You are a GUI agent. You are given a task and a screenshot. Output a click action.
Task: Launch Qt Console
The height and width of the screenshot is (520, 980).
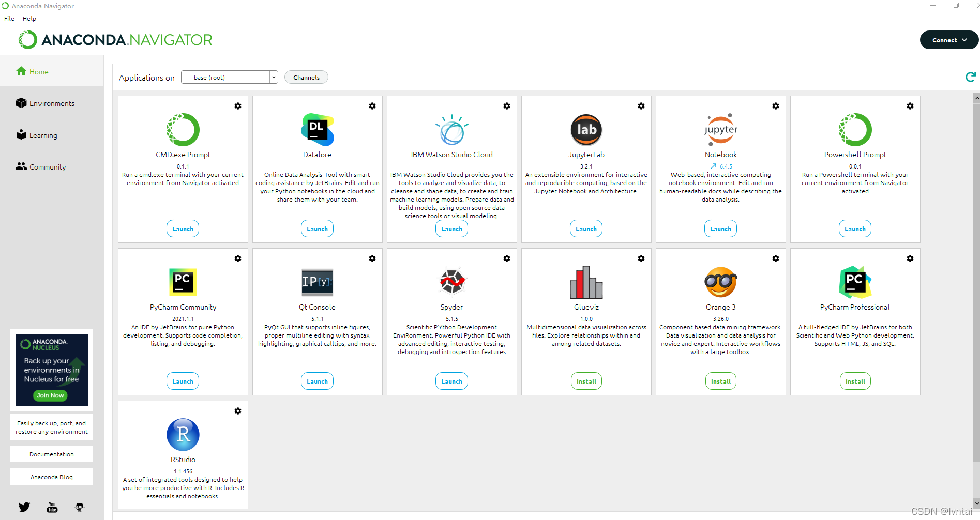click(x=318, y=381)
